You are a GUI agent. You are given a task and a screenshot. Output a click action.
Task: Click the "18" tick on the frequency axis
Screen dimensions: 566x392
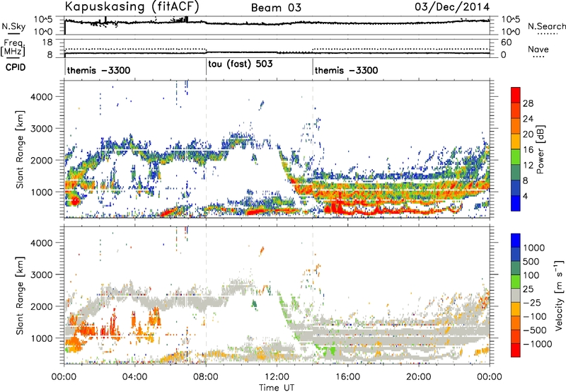(x=47, y=42)
